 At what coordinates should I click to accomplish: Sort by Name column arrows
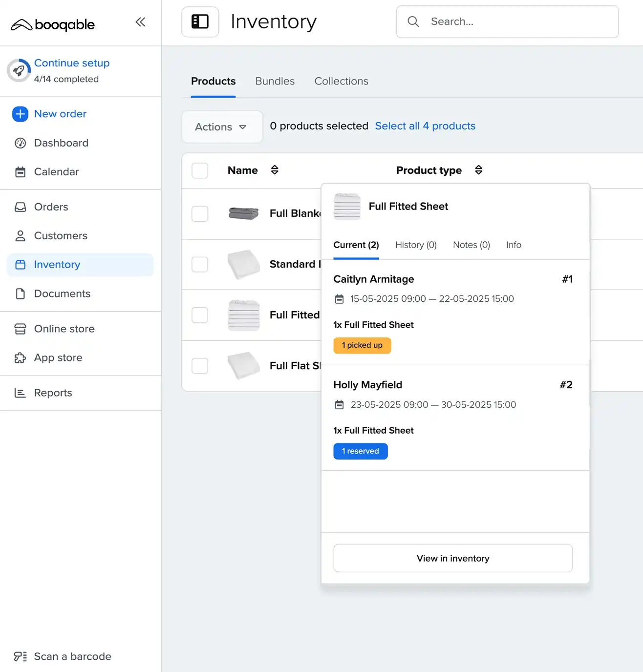[x=275, y=170]
